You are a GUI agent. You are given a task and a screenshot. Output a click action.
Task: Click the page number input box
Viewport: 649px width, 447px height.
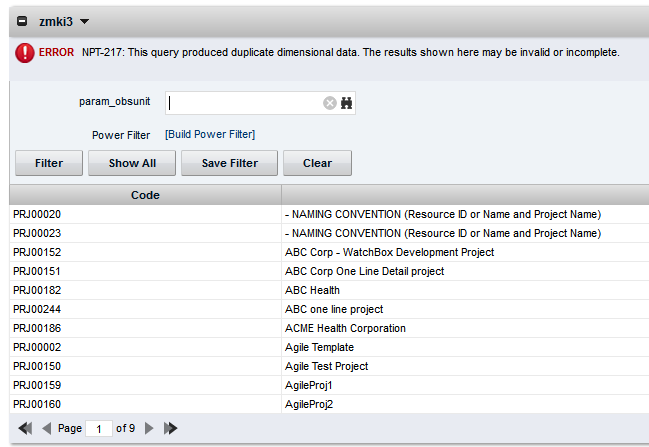[x=99, y=428]
